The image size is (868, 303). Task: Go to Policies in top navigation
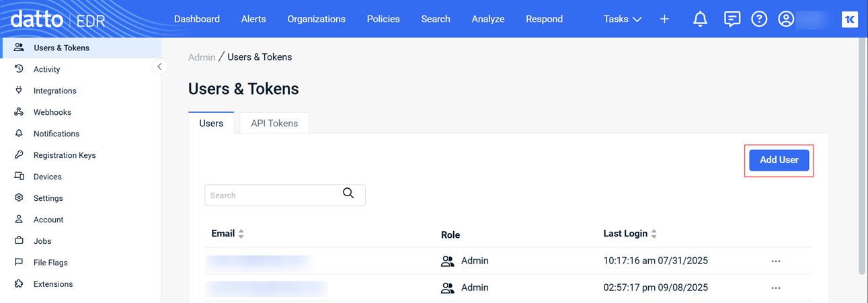point(383,19)
